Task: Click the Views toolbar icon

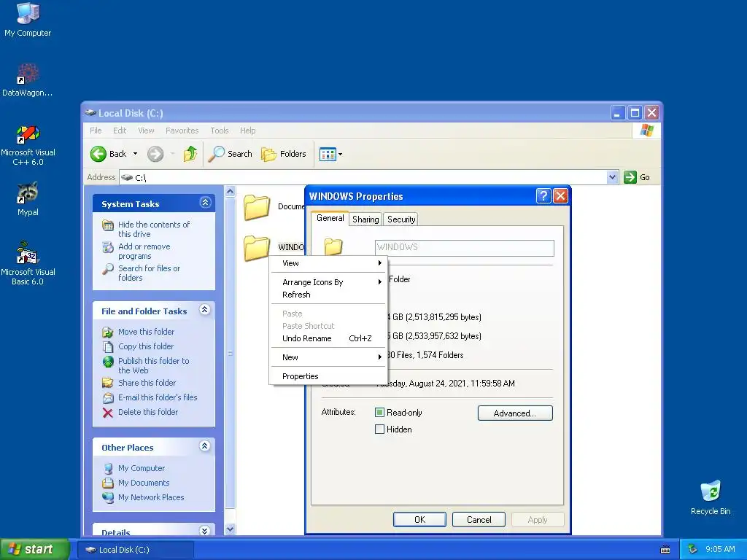Action: coord(328,155)
